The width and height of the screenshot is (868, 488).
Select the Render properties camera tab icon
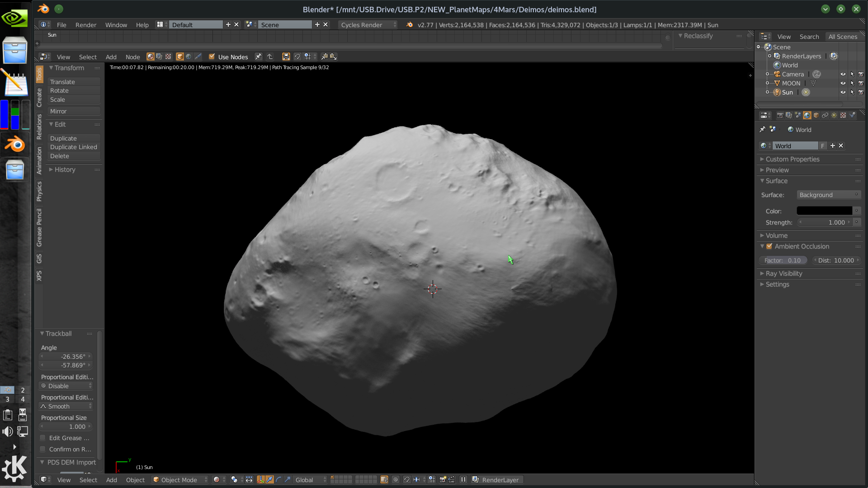(780, 115)
